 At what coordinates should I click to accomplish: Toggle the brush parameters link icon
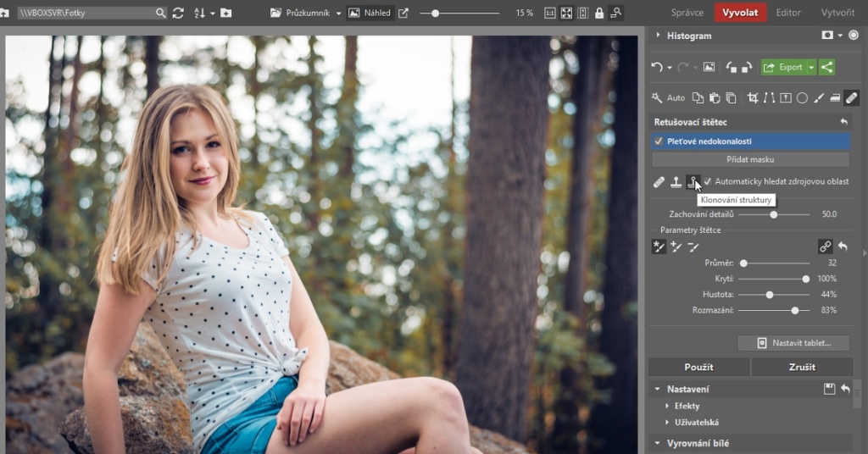point(825,246)
